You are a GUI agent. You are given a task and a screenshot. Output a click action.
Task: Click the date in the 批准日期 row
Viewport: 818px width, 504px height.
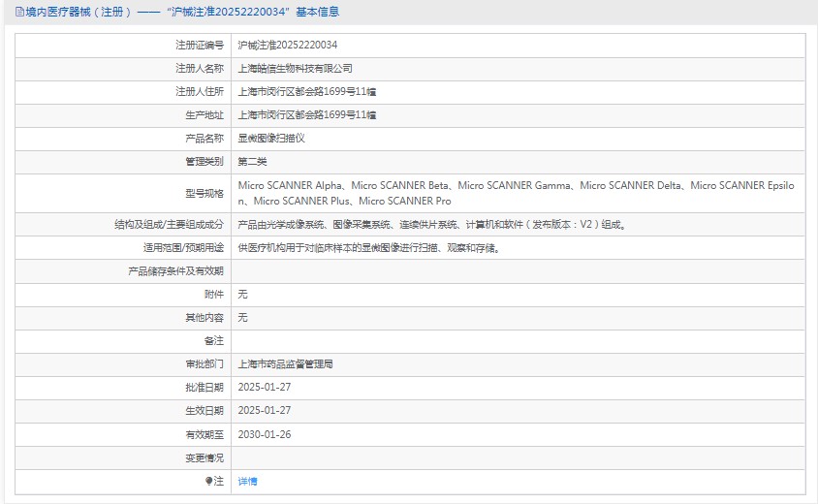[265, 388]
